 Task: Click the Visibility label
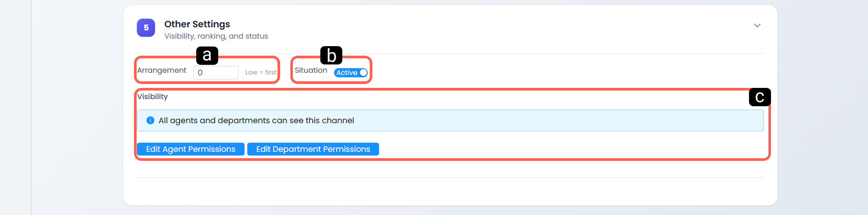[152, 97]
